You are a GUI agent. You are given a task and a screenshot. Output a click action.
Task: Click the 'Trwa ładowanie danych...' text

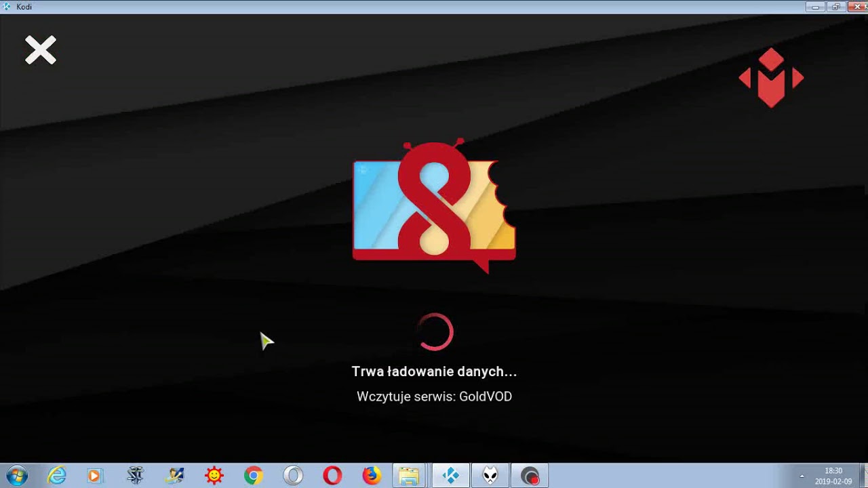(x=434, y=371)
